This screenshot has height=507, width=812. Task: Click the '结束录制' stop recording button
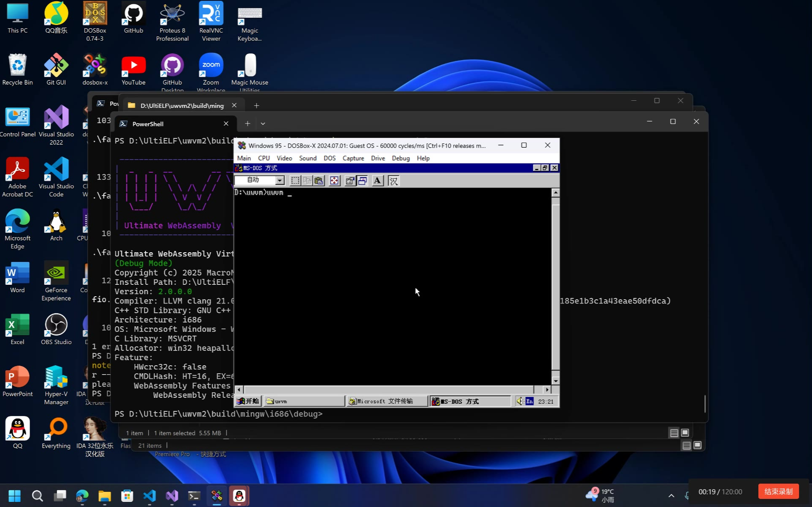(x=778, y=491)
